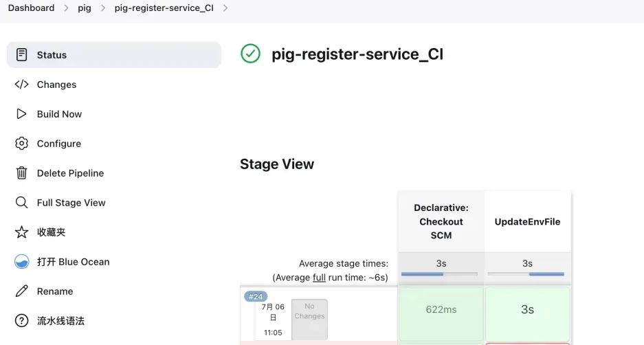Click the 收藏夹 star icon
The width and height of the screenshot is (644, 345).
[x=21, y=232]
